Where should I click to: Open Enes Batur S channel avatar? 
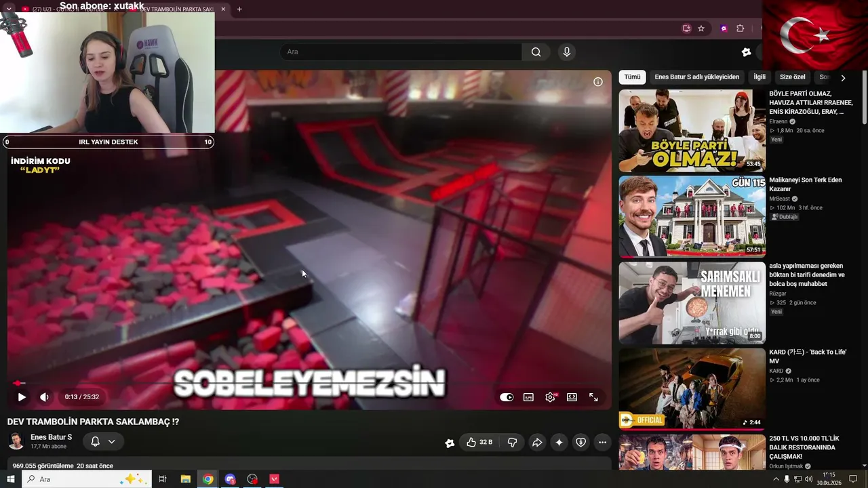click(x=16, y=442)
